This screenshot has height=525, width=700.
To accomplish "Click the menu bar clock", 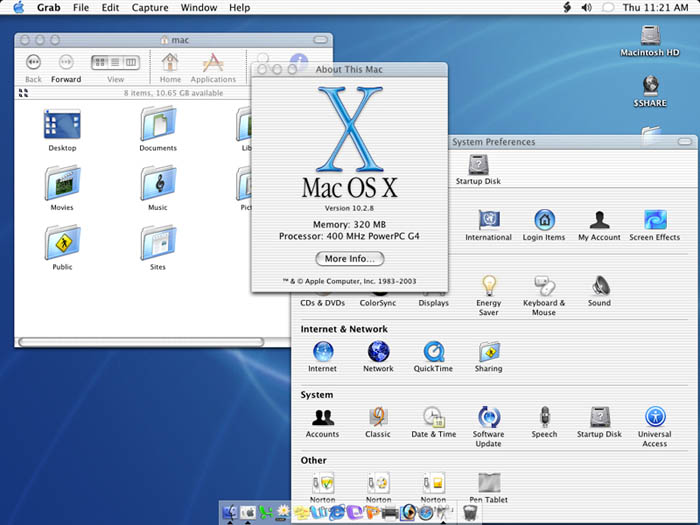I will click(x=655, y=8).
